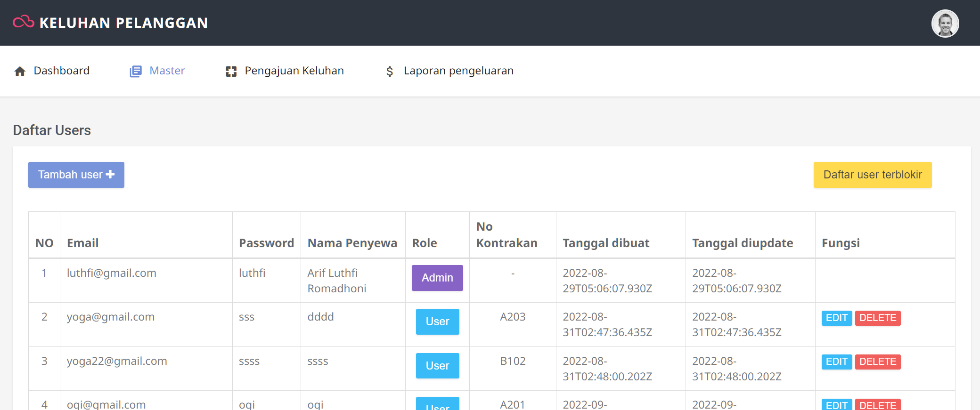Select created date 2022-08-29T05:06:07.930Z

pyautogui.click(x=607, y=281)
